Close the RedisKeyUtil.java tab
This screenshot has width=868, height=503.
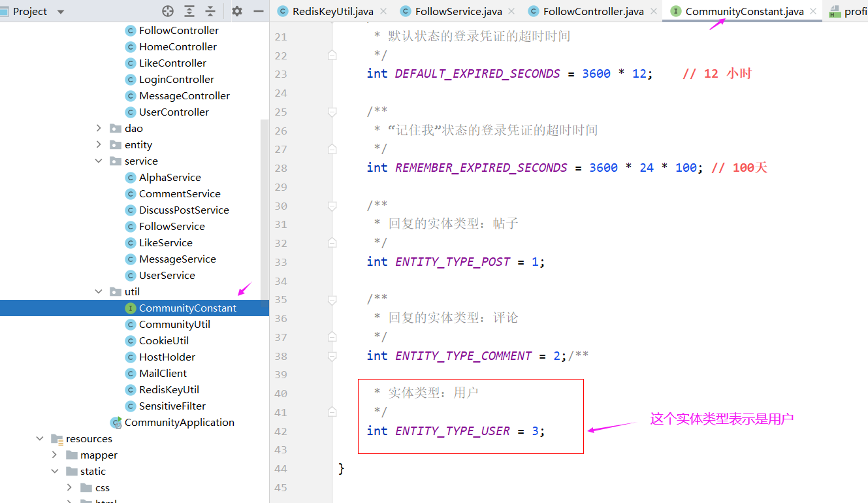click(383, 11)
